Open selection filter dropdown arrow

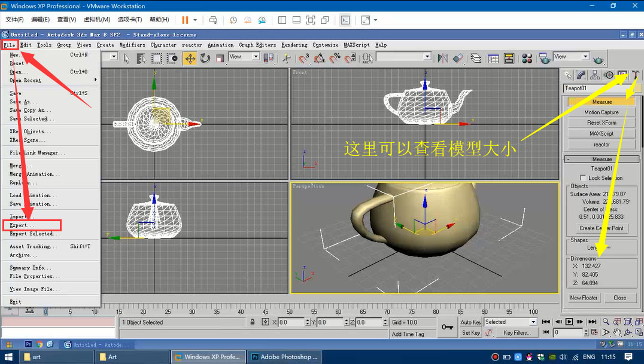click(x=114, y=57)
